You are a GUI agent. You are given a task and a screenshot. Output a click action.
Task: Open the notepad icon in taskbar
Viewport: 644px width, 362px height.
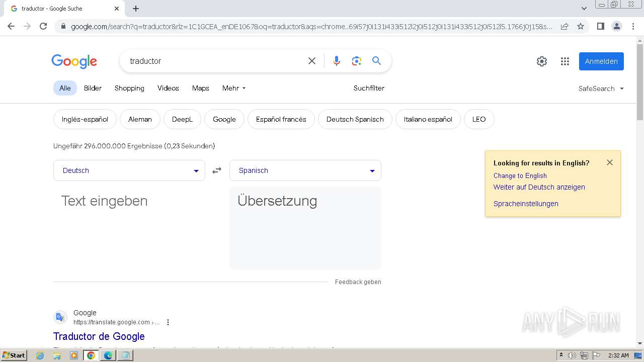(x=125, y=355)
